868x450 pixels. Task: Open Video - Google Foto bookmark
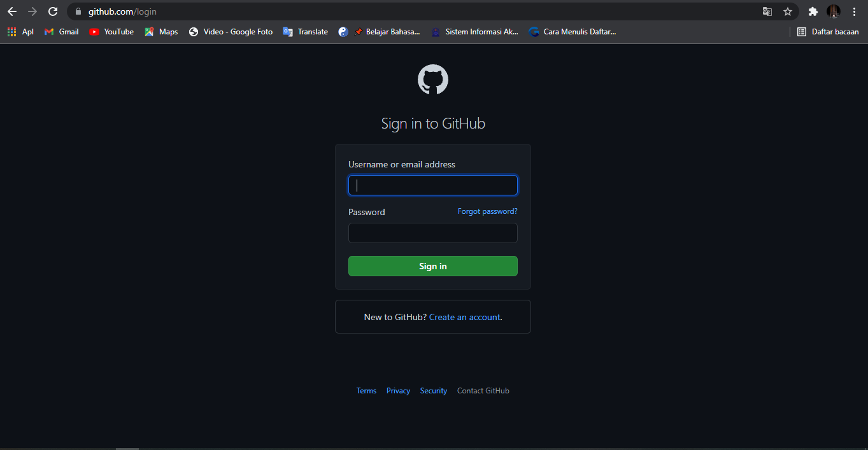[x=231, y=32]
